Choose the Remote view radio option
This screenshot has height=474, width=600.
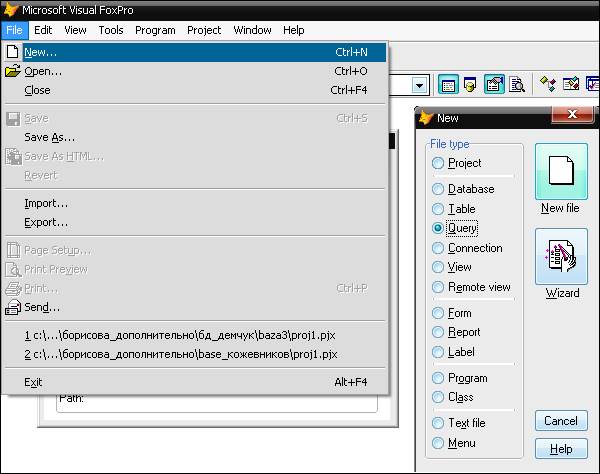click(x=438, y=287)
